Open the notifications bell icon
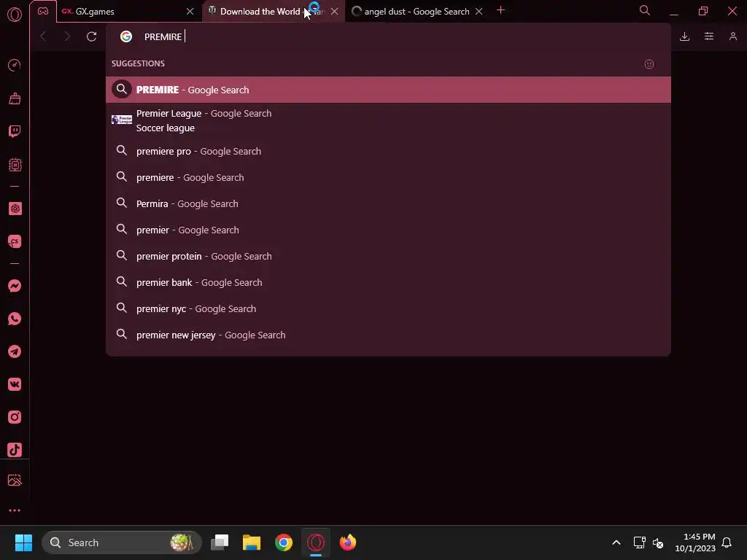 pyautogui.click(x=727, y=542)
